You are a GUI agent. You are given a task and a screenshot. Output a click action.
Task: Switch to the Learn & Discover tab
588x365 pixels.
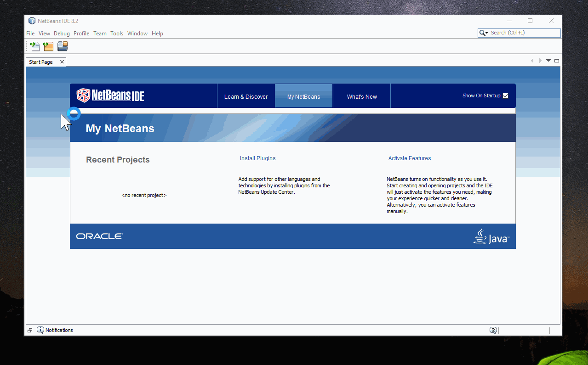coord(246,96)
